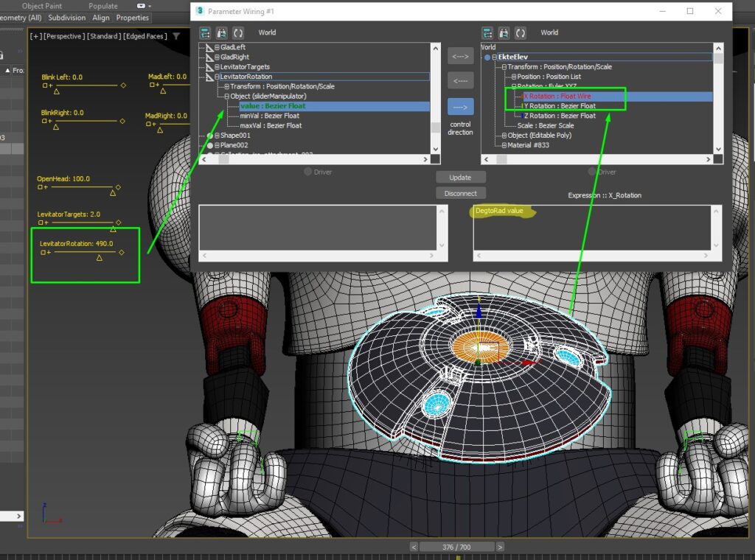This screenshot has width=755, height=560.
Task: Open the Subdivision ribbon tab
Action: [x=67, y=18]
